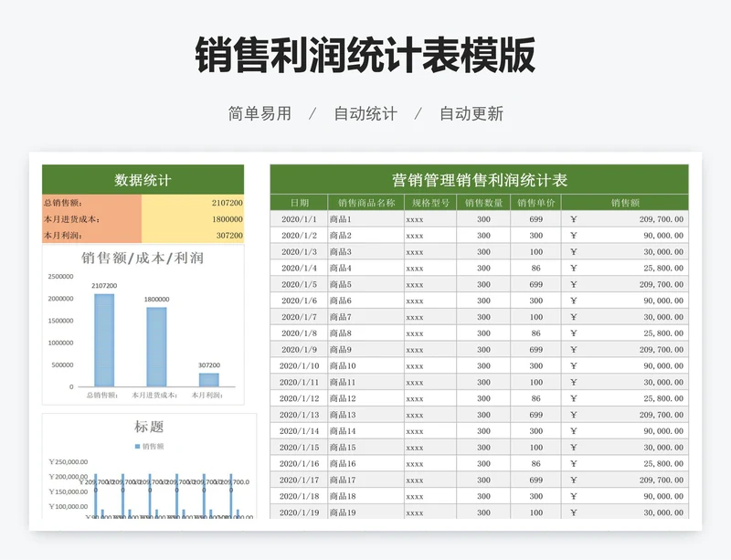Click the 标题 chart title
The image size is (731, 560).
click(x=149, y=427)
